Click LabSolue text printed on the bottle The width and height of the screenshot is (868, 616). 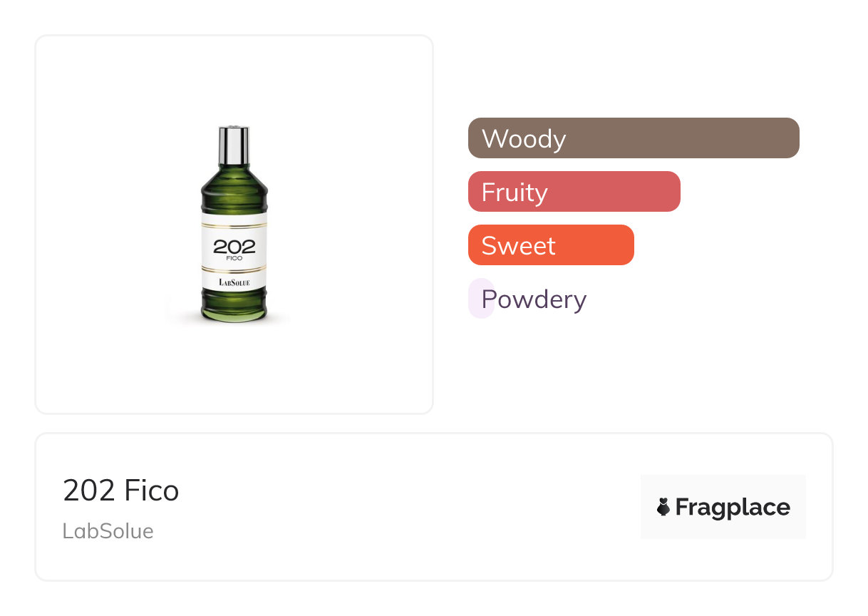click(234, 283)
